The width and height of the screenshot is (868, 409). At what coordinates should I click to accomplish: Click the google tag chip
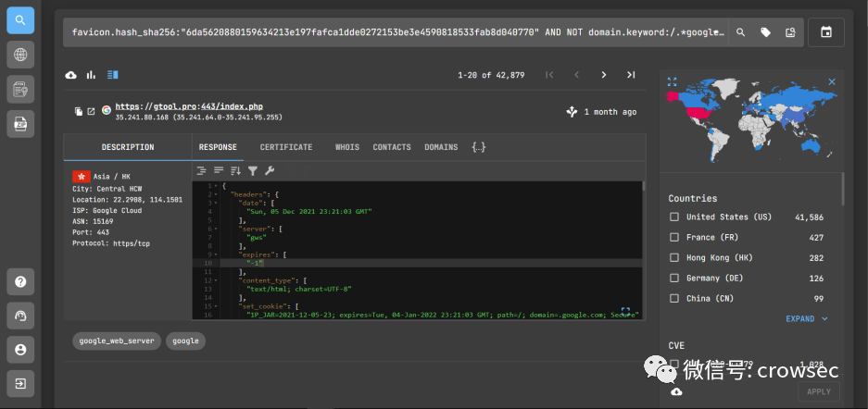pos(185,341)
